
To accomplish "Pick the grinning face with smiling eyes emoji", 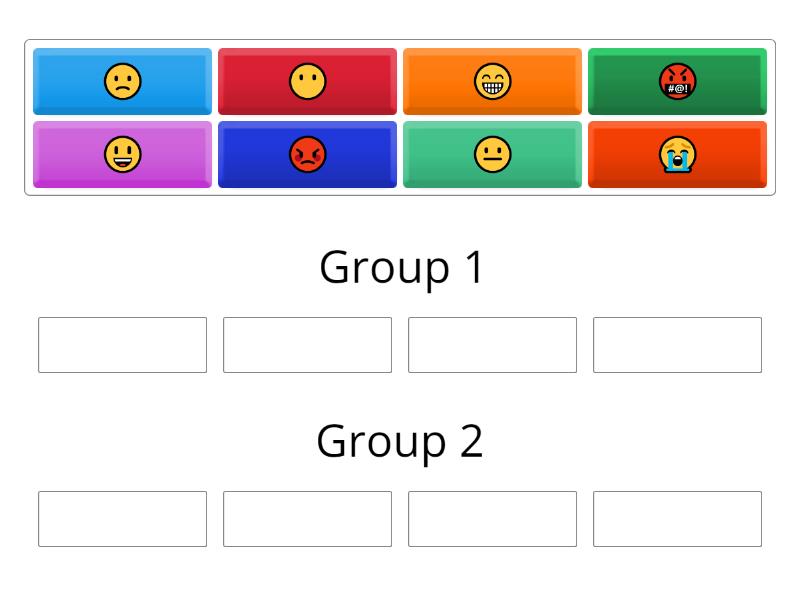I will [x=492, y=82].
